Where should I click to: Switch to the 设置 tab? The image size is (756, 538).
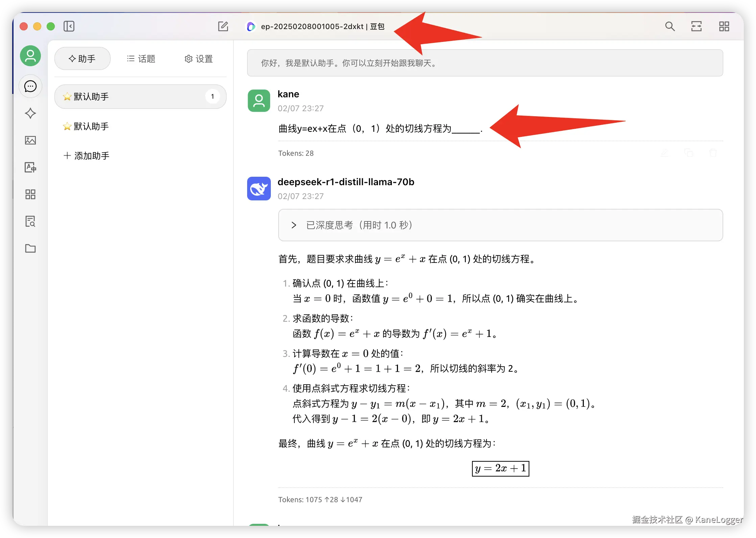point(198,59)
